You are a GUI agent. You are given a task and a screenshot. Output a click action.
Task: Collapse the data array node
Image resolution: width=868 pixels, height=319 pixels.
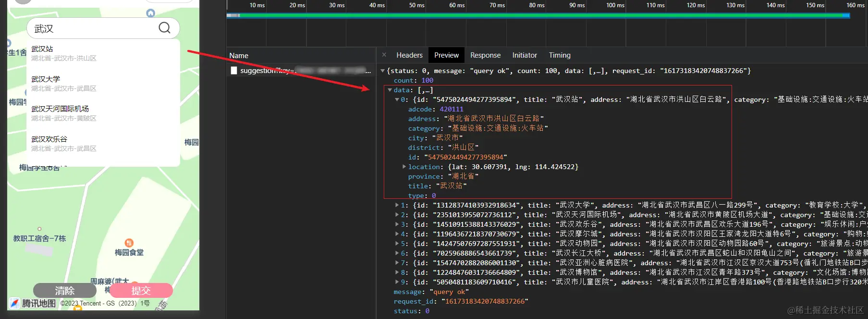pyautogui.click(x=390, y=90)
